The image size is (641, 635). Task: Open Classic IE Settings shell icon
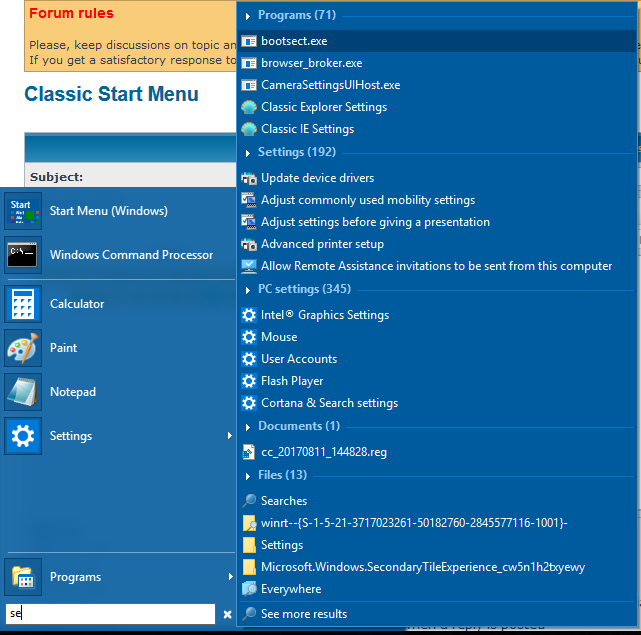click(249, 129)
